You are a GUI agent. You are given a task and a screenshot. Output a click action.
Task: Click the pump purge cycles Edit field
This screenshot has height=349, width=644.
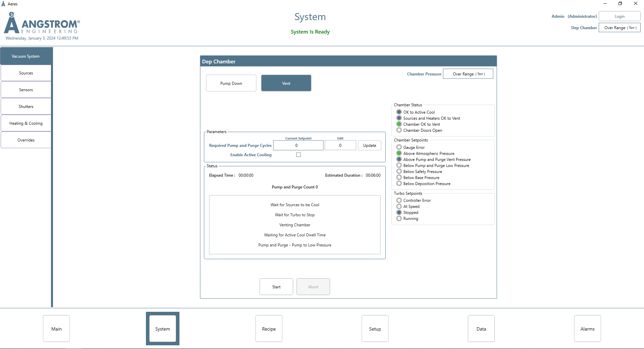tap(340, 146)
